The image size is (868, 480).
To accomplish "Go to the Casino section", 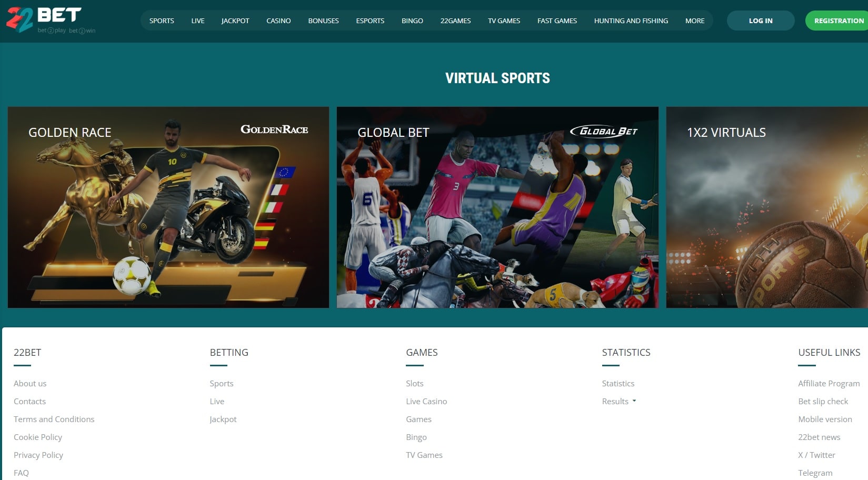I will [x=278, y=21].
